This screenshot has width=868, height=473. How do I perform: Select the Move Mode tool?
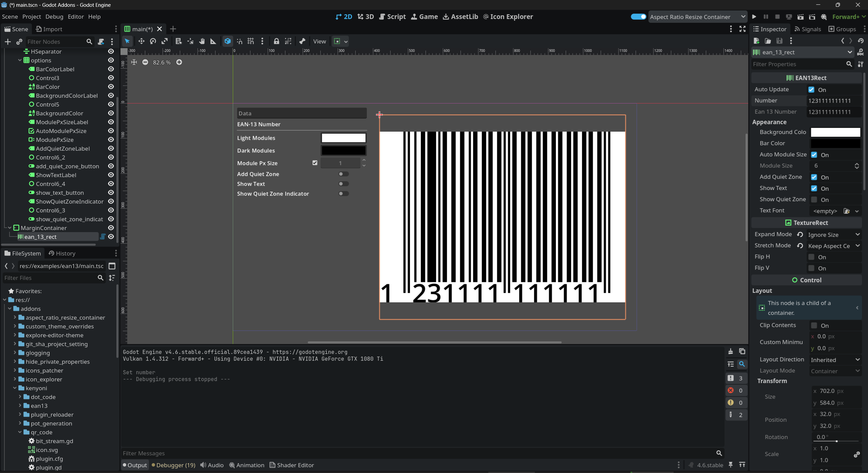(141, 41)
